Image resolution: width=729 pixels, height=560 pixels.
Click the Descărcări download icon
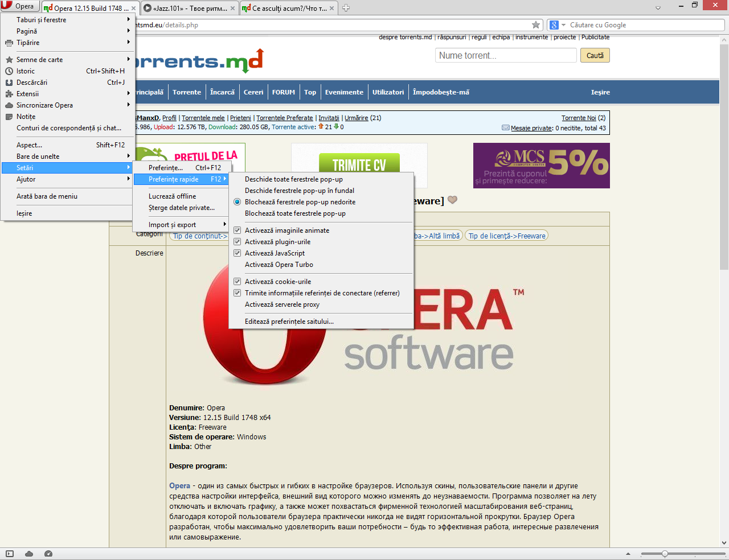pyautogui.click(x=9, y=83)
